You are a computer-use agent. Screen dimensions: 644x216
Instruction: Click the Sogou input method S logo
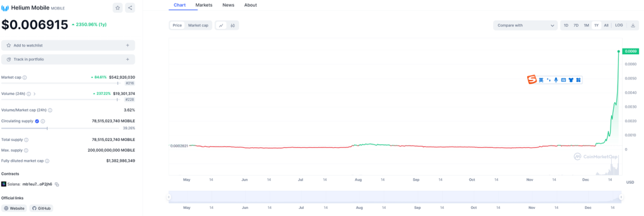pyautogui.click(x=532, y=80)
